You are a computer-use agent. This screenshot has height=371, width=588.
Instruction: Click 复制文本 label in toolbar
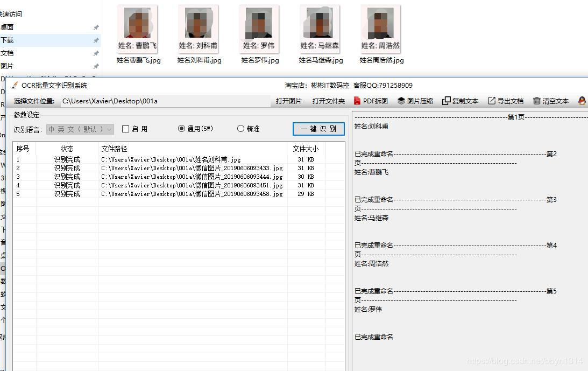[x=465, y=101]
